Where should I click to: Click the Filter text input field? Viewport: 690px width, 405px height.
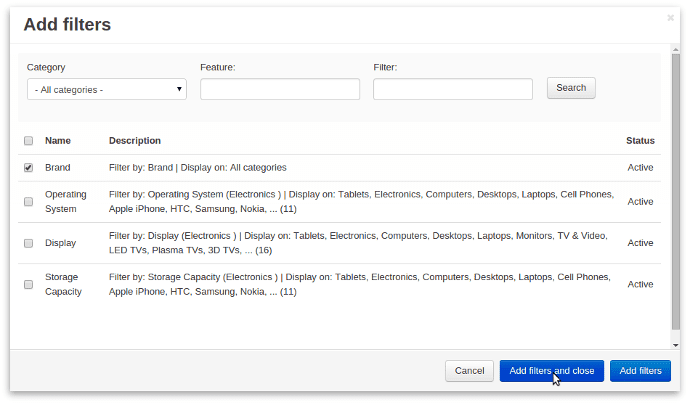(452, 90)
